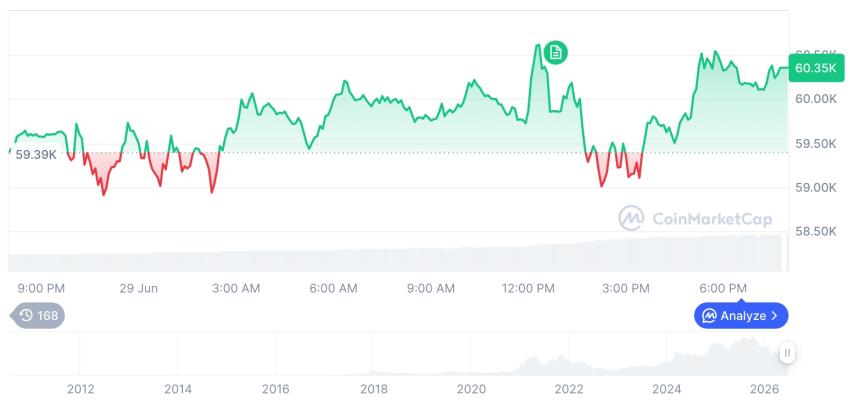Click the 12:00 PM time axis label

pos(528,288)
